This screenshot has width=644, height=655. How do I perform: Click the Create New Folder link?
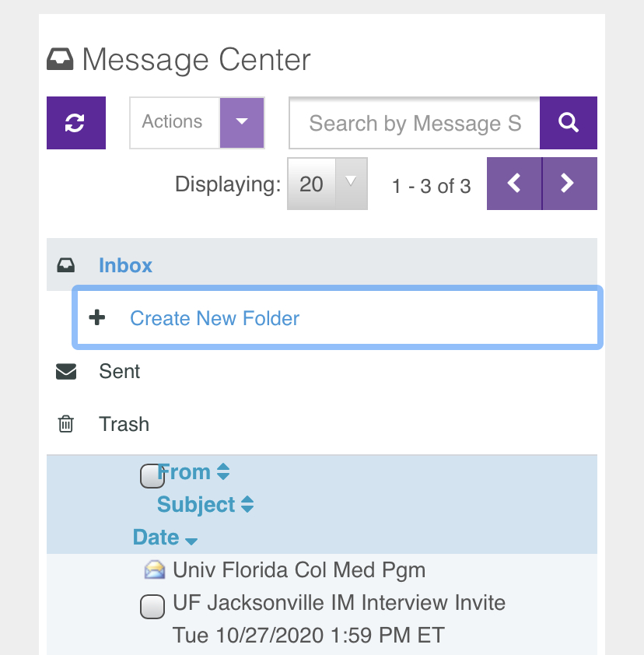pyautogui.click(x=215, y=318)
